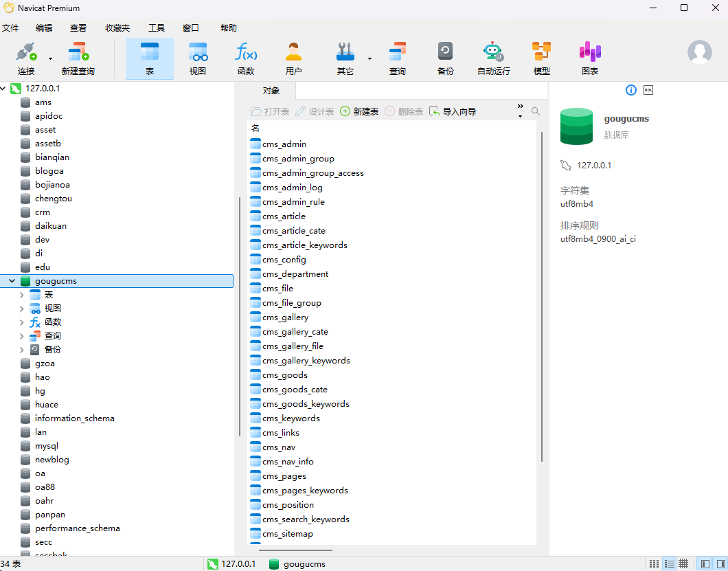Open the 图表 (Charts) toolbar icon

tap(589, 58)
